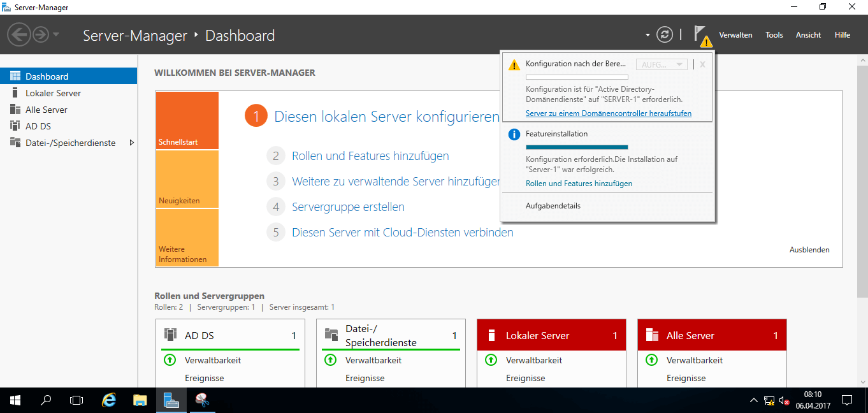Click Rollen und Features hinzufügen in welcome list

370,156
